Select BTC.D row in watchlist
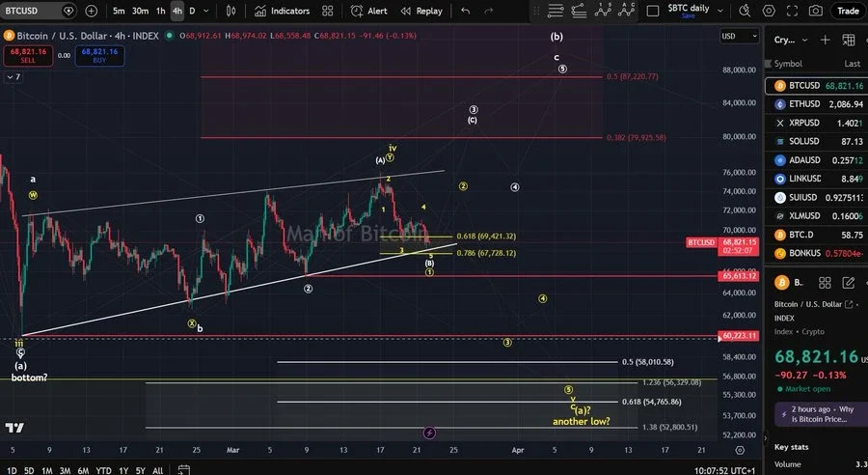 817,235
